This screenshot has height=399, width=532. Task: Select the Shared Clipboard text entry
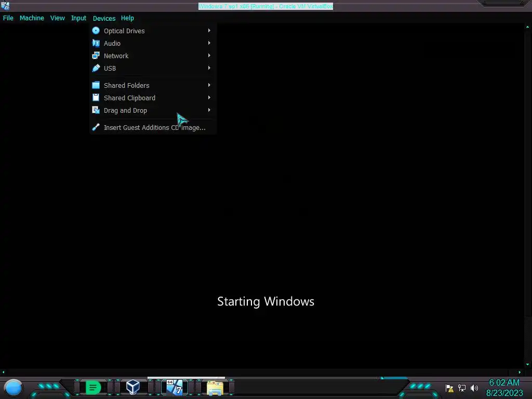click(x=129, y=98)
